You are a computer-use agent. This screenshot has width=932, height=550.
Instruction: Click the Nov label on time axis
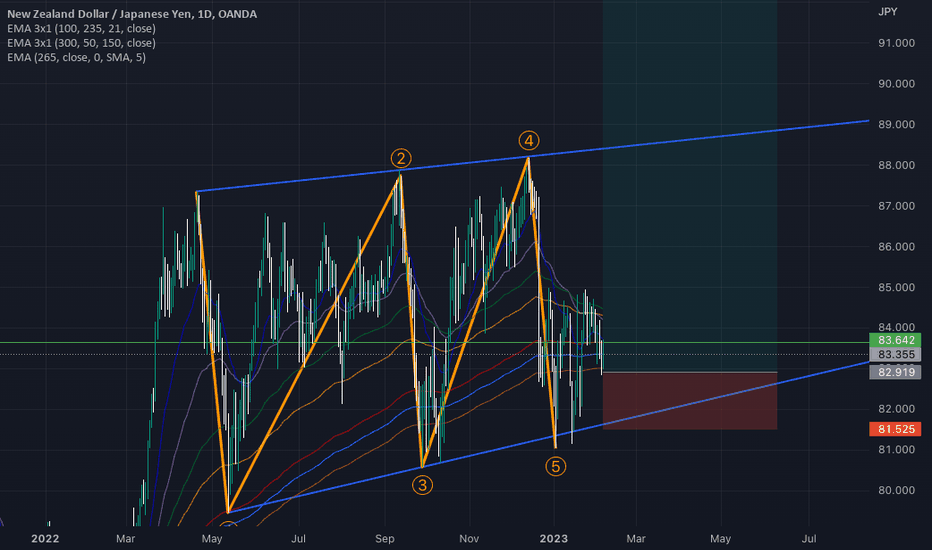point(469,539)
